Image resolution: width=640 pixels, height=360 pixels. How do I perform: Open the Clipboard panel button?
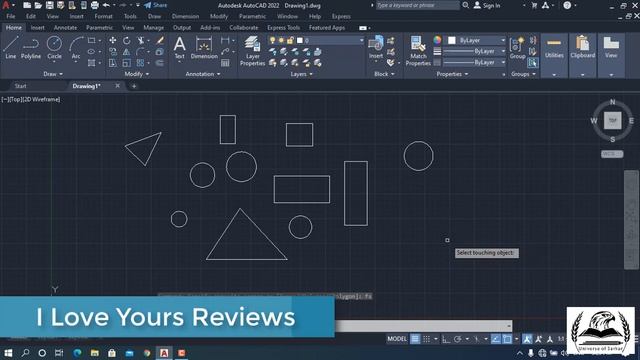(582, 55)
